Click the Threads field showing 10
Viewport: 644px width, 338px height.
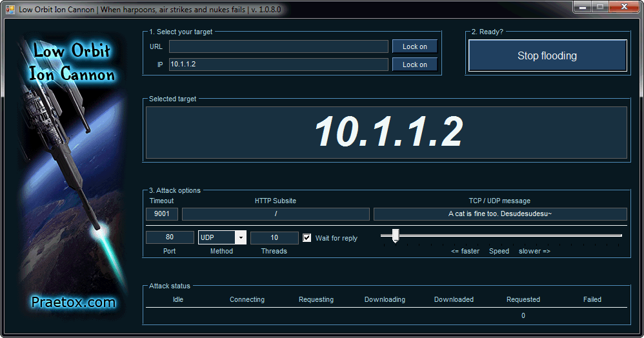(274, 237)
